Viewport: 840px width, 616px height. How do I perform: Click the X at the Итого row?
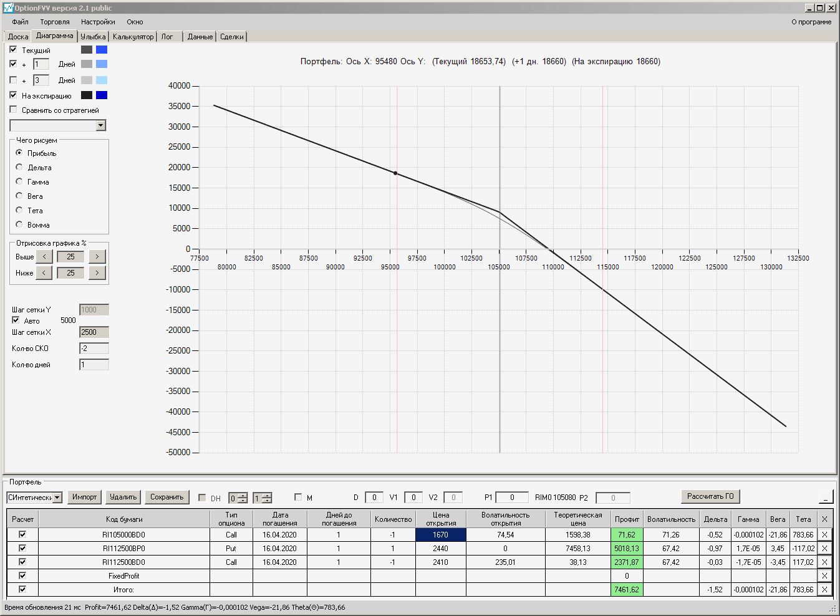pos(824,589)
